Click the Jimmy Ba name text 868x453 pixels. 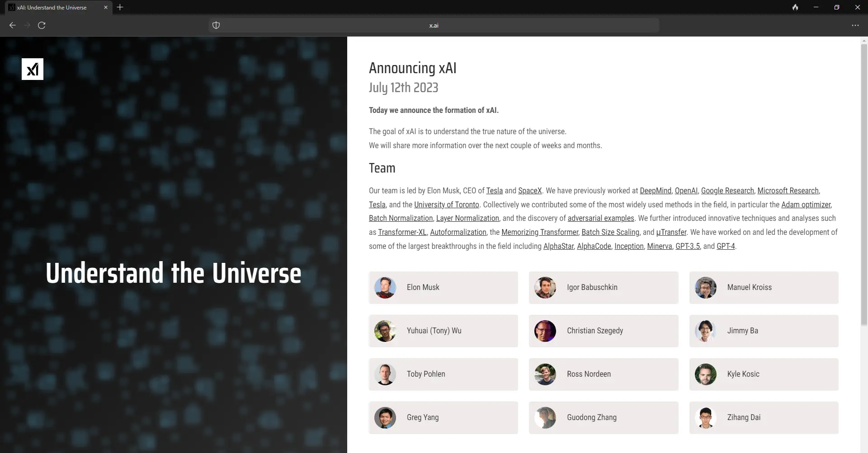(x=742, y=331)
